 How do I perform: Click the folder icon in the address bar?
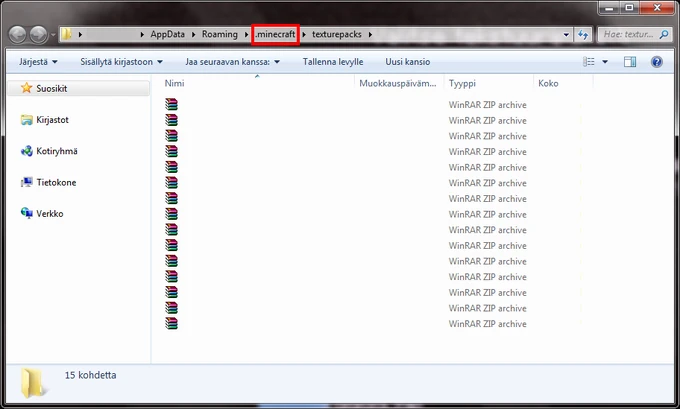pyautogui.click(x=66, y=34)
